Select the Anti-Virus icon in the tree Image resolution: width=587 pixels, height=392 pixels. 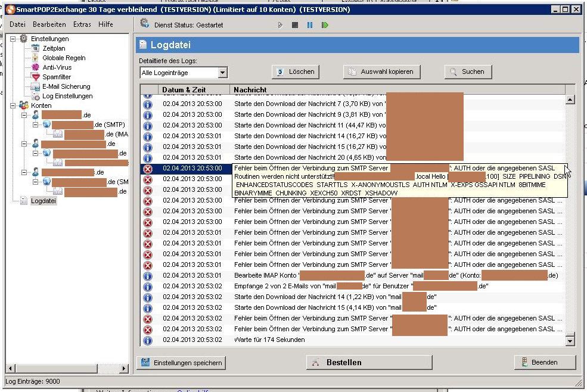pos(35,67)
